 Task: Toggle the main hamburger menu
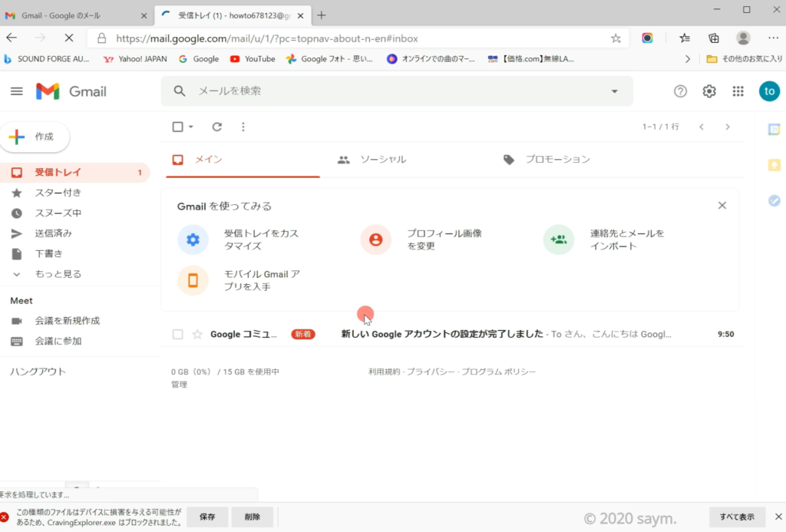point(17,91)
